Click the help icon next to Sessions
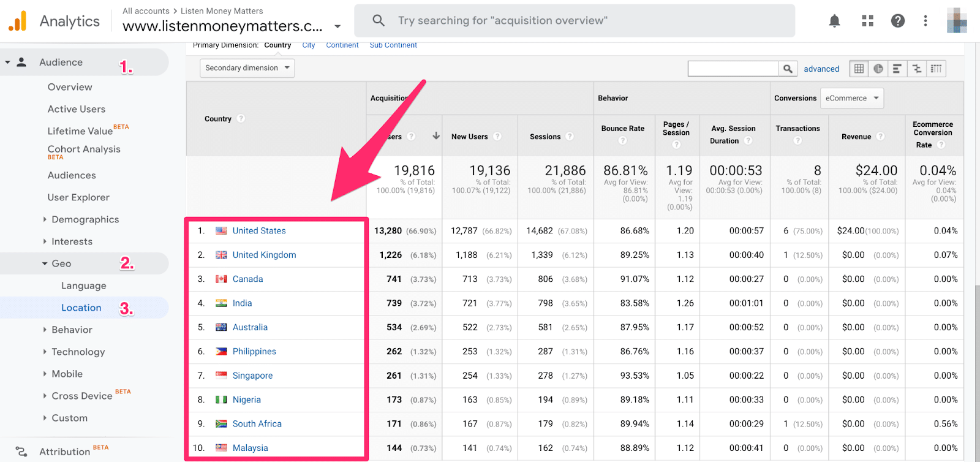The width and height of the screenshot is (980, 462). (x=570, y=136)
